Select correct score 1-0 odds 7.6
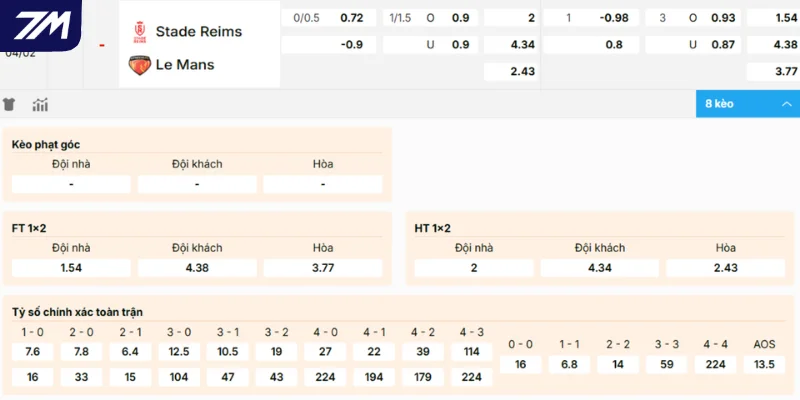The height and width of the screenshot is (400, 800). pos(32,352)
